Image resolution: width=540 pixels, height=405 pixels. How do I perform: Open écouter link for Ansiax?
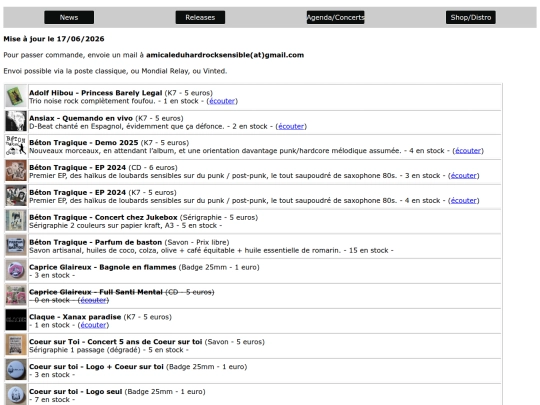tap(291, 126)
